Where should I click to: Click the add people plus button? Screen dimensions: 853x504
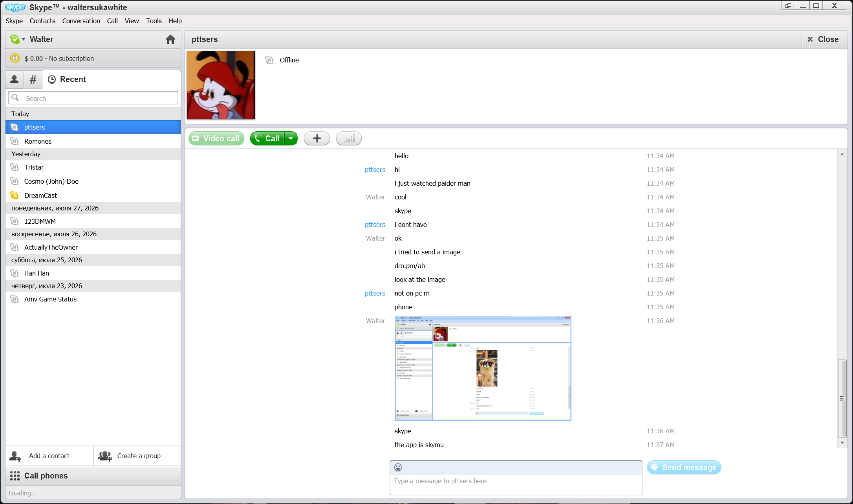(317, 139)
